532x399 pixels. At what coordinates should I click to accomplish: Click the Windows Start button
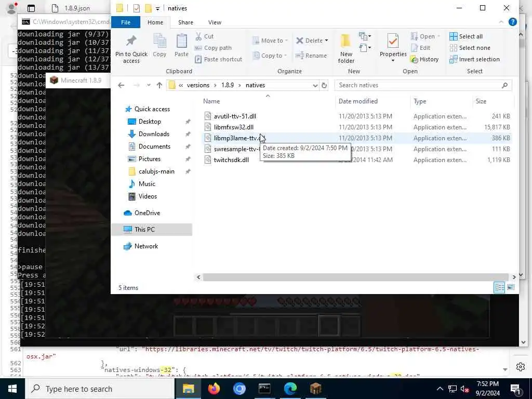pos(12,389)
